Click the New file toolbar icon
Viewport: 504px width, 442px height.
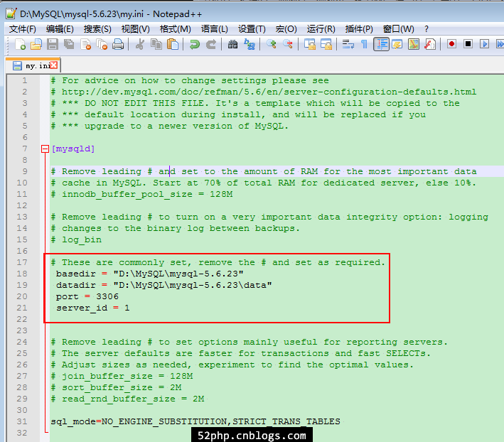pos(20,44)
